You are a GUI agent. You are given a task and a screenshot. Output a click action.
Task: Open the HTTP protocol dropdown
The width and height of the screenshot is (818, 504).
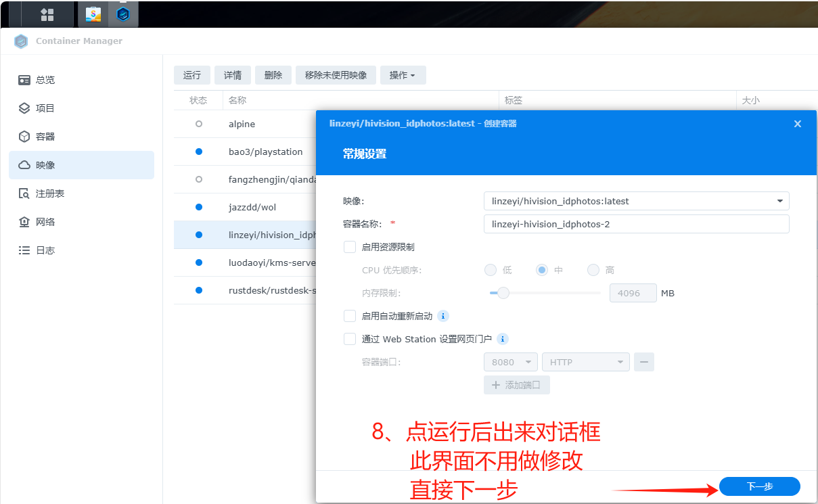585,362
